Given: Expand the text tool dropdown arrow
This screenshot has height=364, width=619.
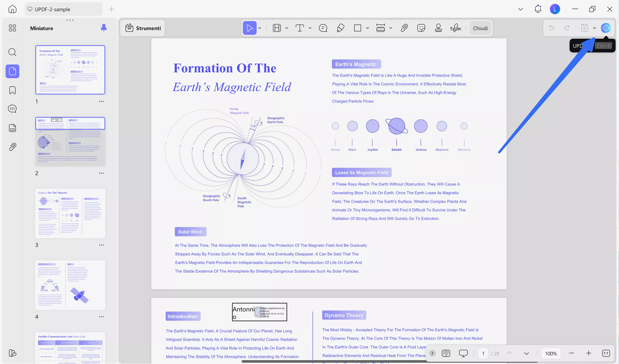Looking at the screenshot, I should 310,28.
